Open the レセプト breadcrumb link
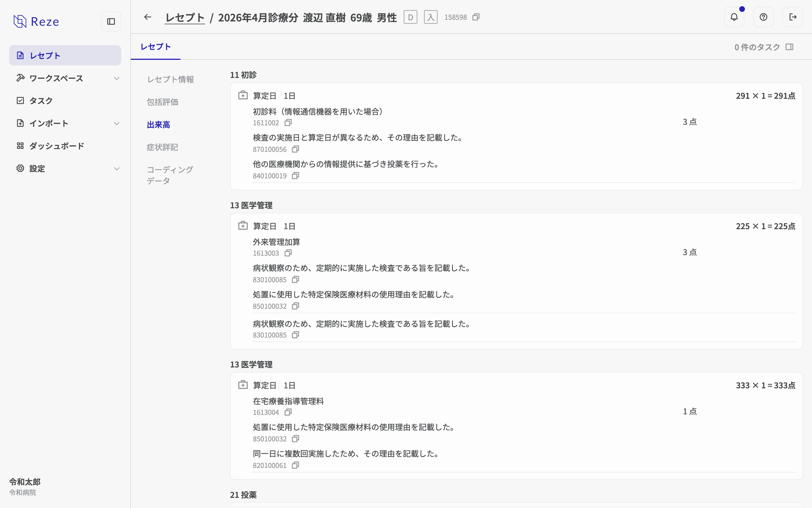Viewport: 812px width, 508px height. [x=185, y=17]
